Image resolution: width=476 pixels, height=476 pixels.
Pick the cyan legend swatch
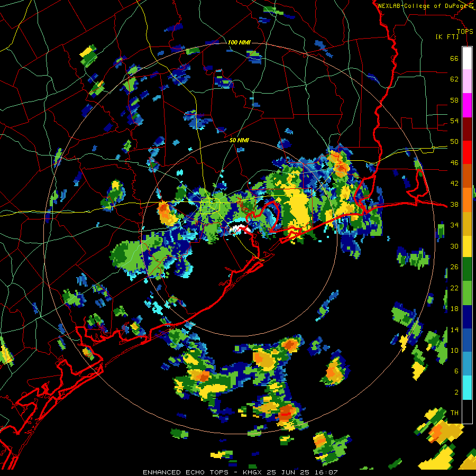click(x=467, y=388)
